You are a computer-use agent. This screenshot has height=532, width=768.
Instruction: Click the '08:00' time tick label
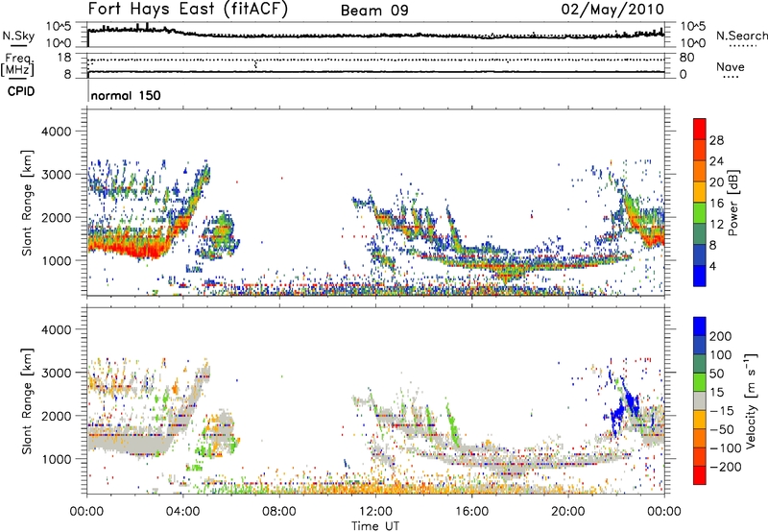tap(279, 512)
